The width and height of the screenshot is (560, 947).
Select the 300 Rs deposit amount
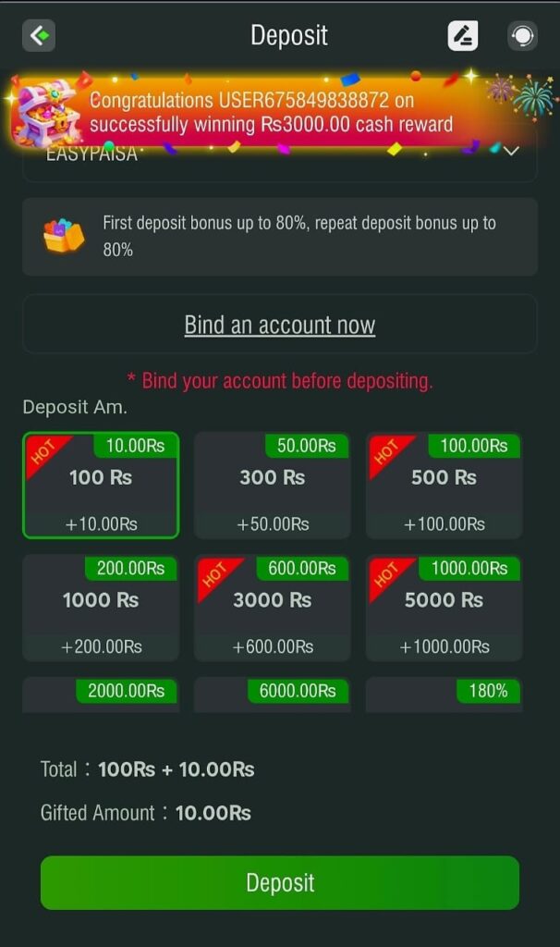272,486
